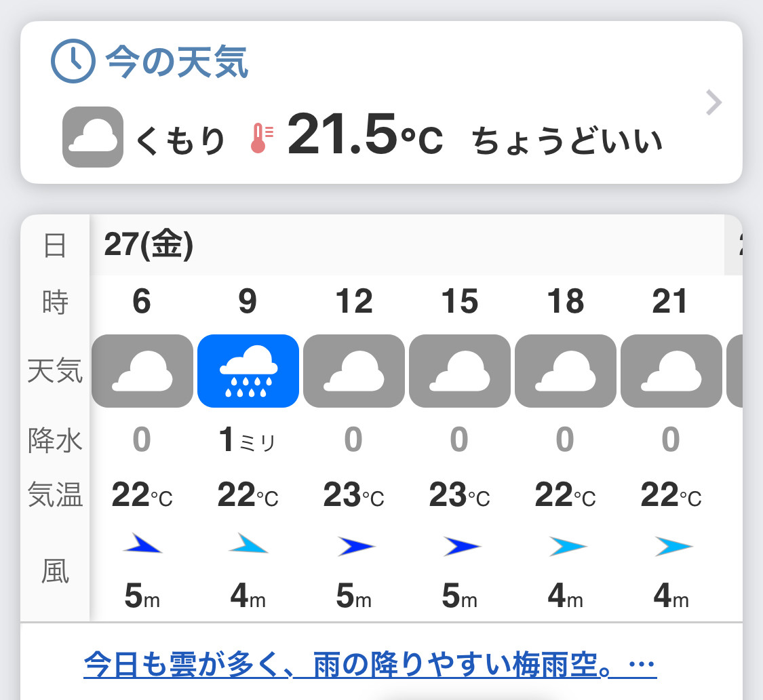763x700 pixels.
Task: Select the cloudy icon for 18 o'clock
Action: tap(566, 371)
